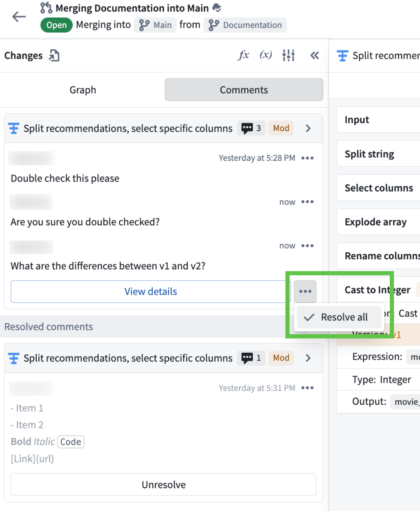Switch to the Graph tab
The image size is (420, 511).
83,90
